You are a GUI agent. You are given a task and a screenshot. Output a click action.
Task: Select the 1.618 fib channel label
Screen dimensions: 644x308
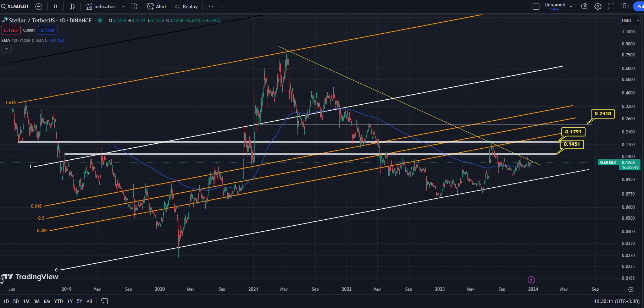10,103
